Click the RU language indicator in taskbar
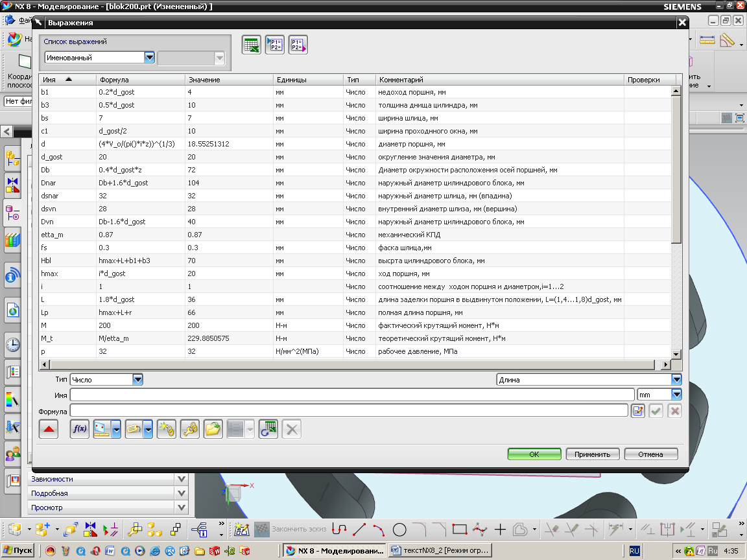 pyautogui.click(x=634, y=551)
